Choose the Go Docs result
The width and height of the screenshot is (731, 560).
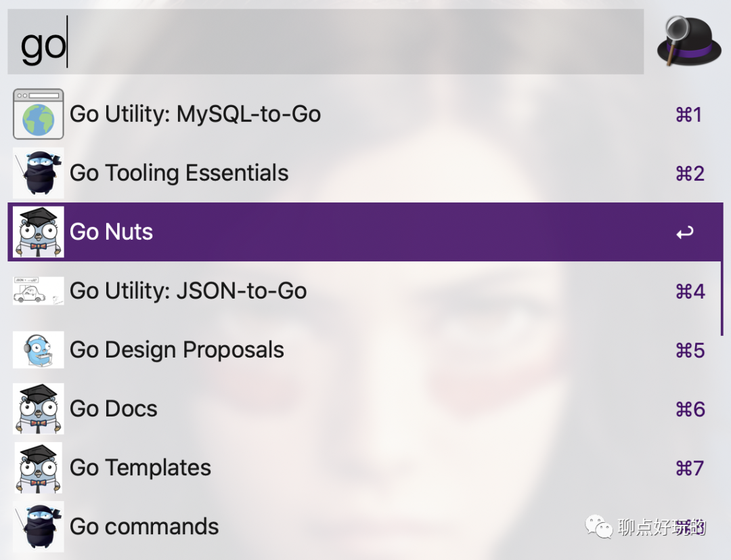[x=365, y=408]
